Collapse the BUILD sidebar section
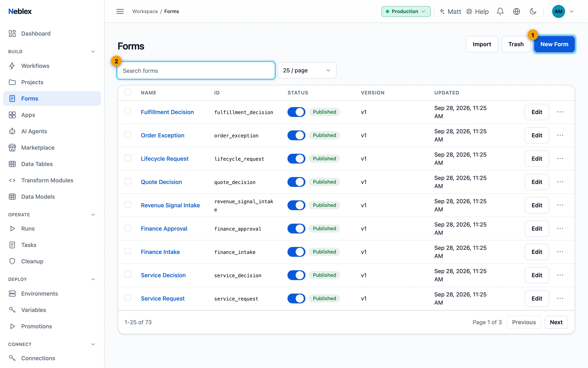Image resolution: width=588 pixels, height=368 pixels. pyautogui.click(x=93, y=52)
